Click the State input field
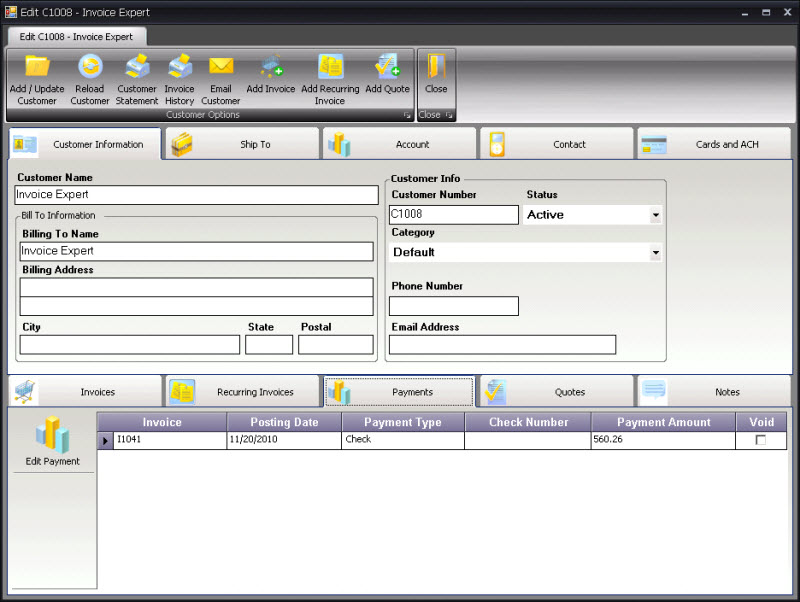 pos(269,345)
